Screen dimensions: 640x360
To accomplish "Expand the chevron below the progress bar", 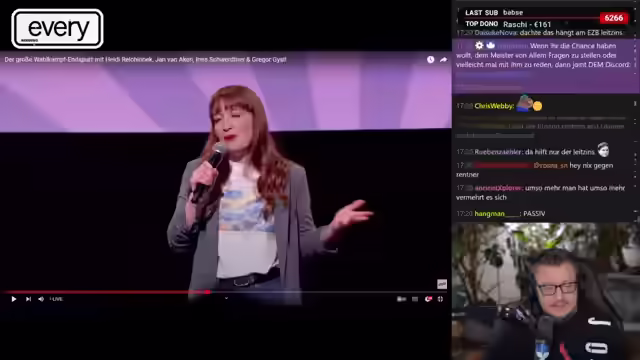I will tap(226, 298).
